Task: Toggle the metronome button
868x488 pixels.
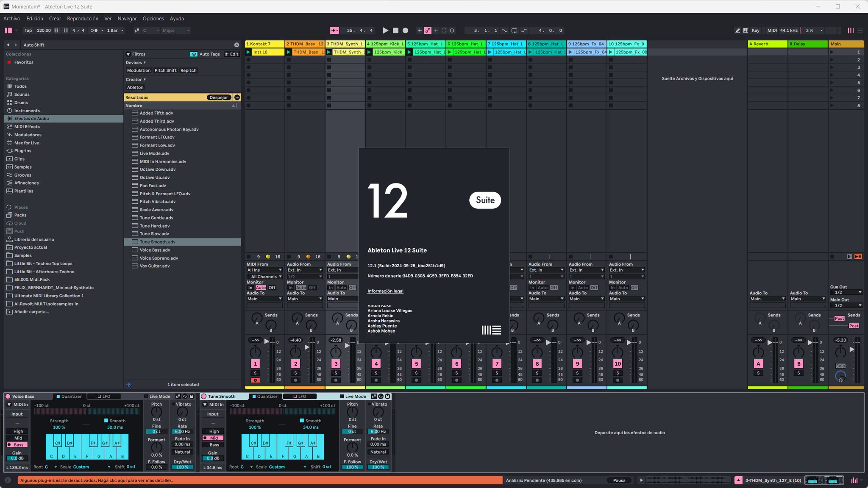Action: 94,30
